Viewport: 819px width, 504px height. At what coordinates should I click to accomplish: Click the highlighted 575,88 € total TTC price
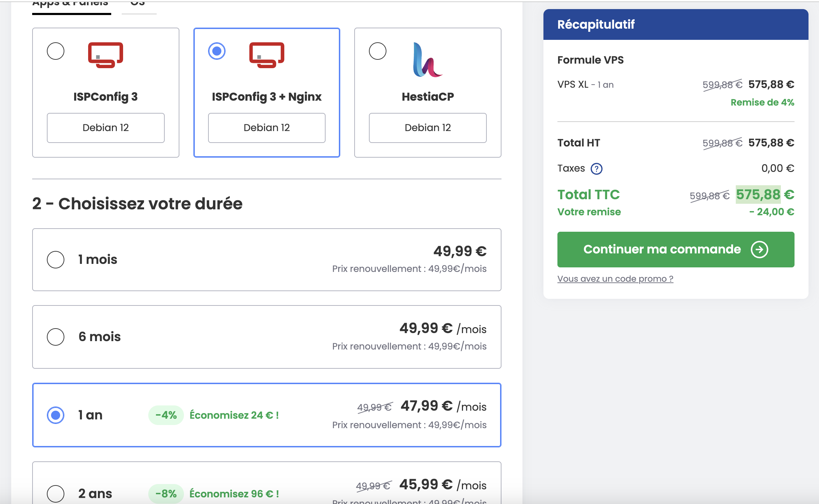click(x=758, y=194)
